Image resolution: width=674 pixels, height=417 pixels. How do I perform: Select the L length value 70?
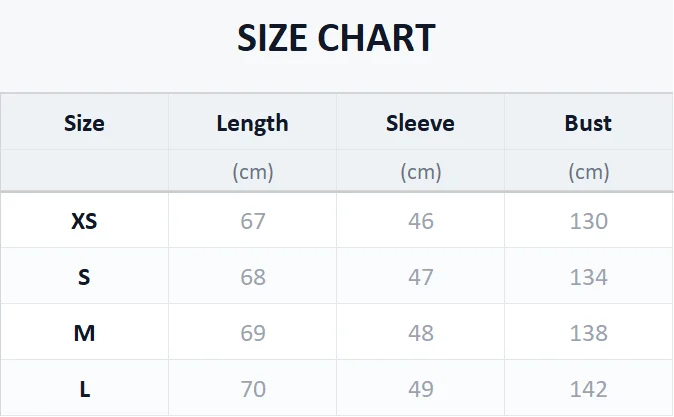point(253,389)
